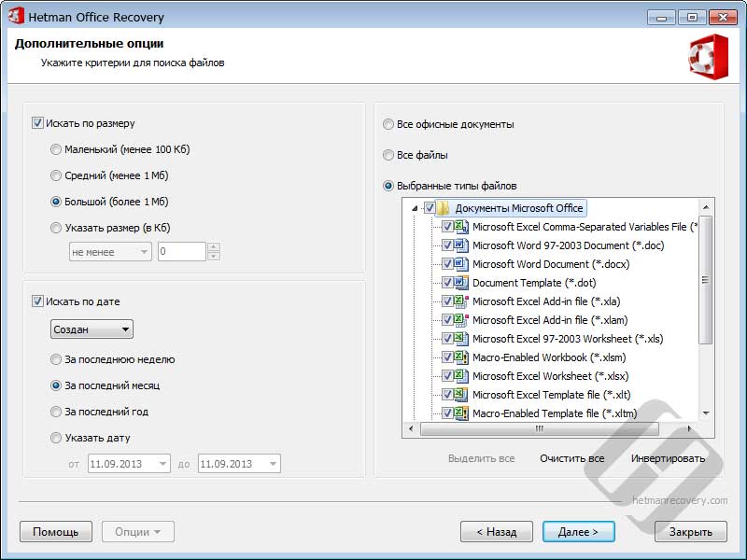The width and height of the screenshot is (747, 560).
Task: Uncheck the Искать по размеру checkbox
Action: [x=37, y=123]
